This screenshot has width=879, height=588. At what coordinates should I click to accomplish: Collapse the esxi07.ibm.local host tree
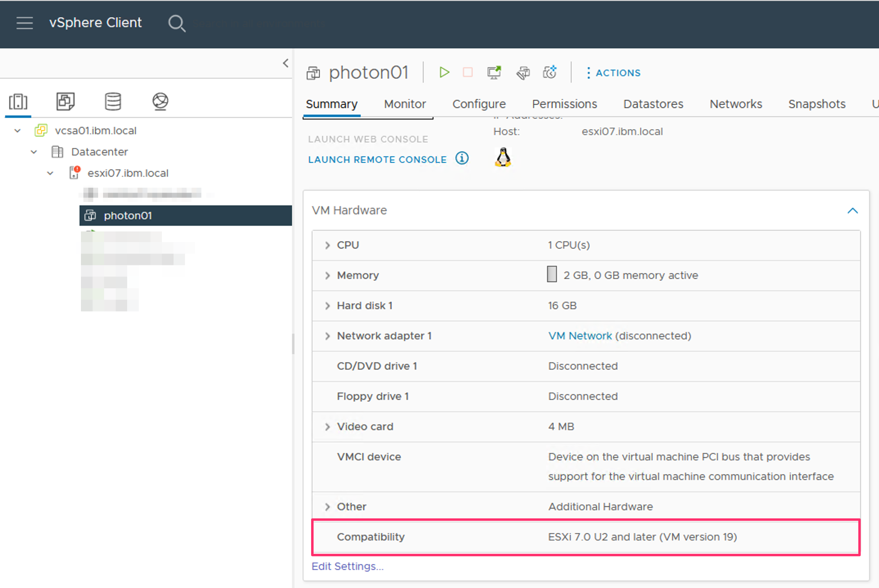50,173
